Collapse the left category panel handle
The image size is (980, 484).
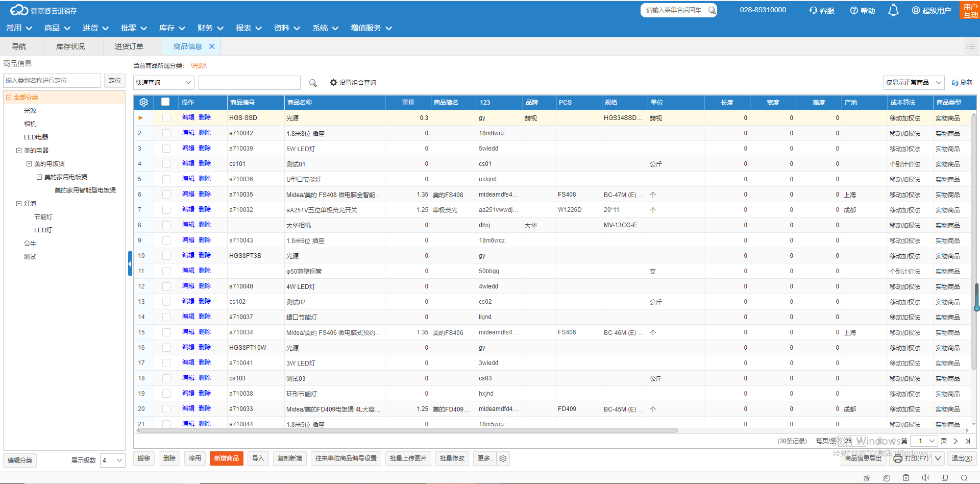tap(130, 263)
